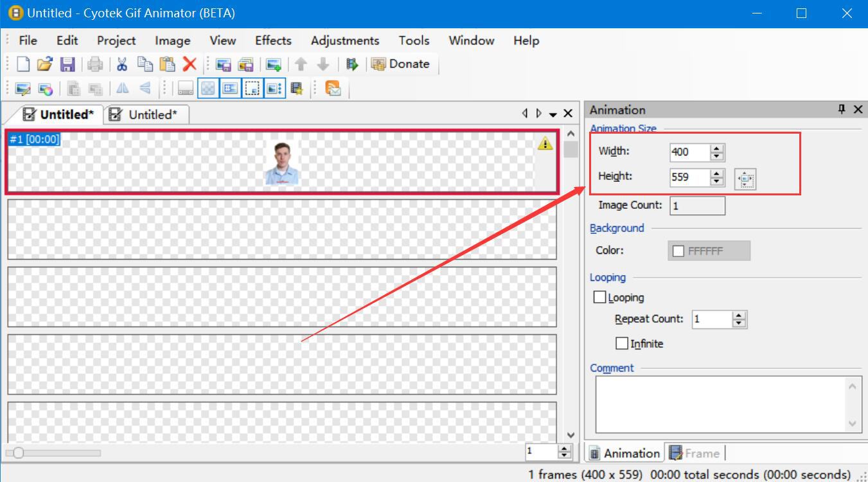Open the File menu
The height and width of the screenshot is (482, 868).
28,40
